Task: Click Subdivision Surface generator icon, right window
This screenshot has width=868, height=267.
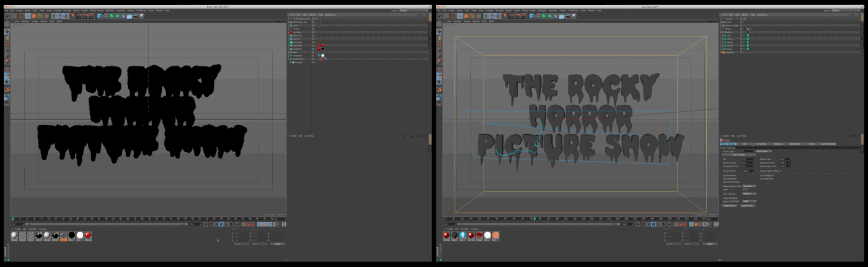Action: click(544, 16)
